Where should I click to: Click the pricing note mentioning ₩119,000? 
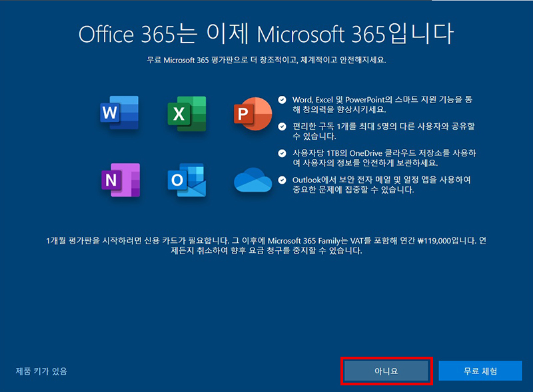click(x=266, y=246)
